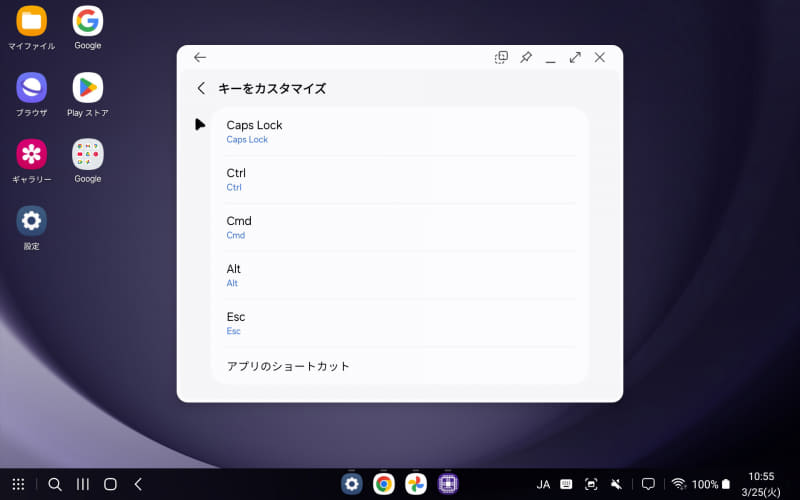Click the JA input language indicator
Image resolution: width=800 pixels, height=500 pixels.
click(x=543, y=484)
